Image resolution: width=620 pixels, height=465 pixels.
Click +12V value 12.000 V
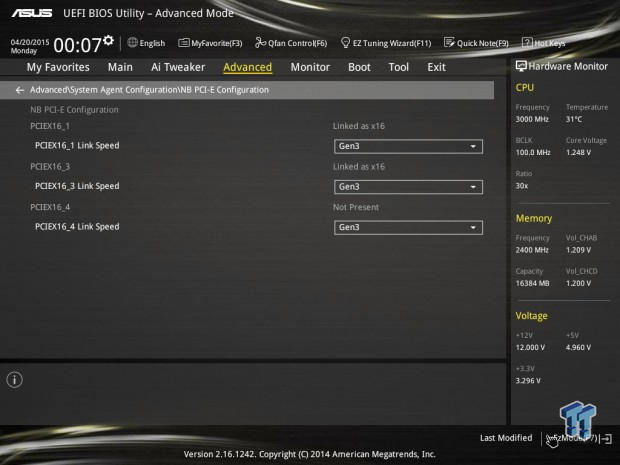point(530,347)
